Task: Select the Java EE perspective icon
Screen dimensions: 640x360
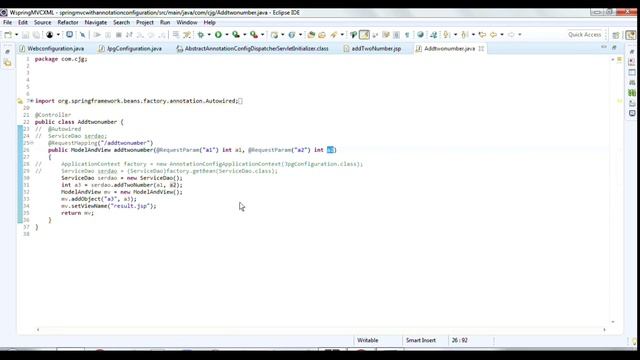Action: pyautogui.click(x=631, y=35)
